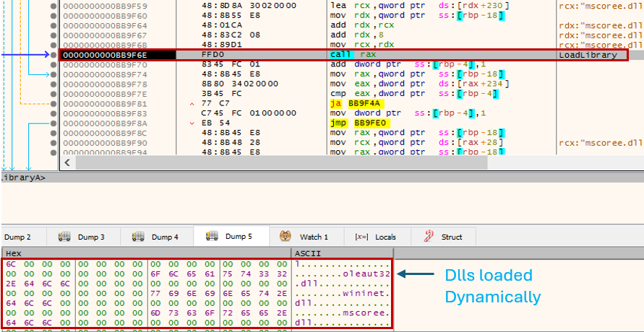
Task: Click opcode bytes 8345 FC 01
Action: click(231, 65)
